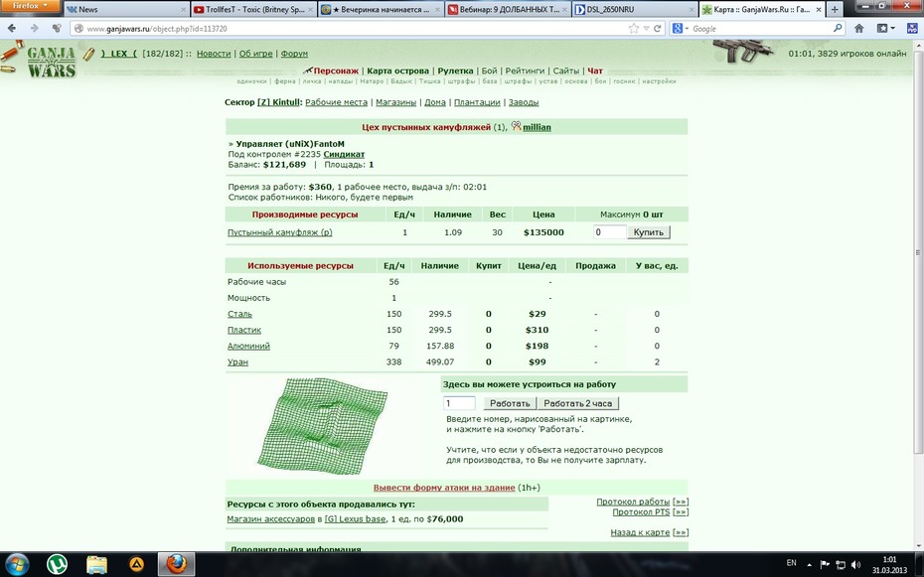Open the Персонаж menu item
This screenshot has width=924, height=577.
336,71
